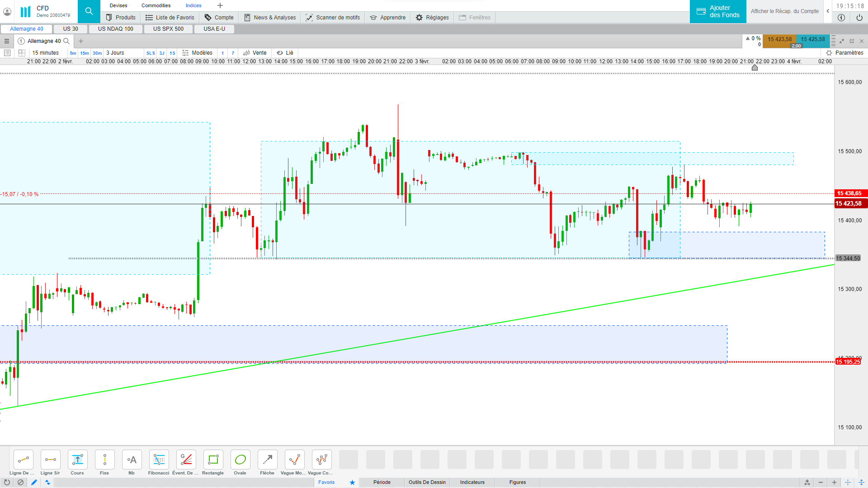This screenshot has height=488, width=868.
Task: Select the Fibonacci drawing tool
Action: [x=159, y=460]
